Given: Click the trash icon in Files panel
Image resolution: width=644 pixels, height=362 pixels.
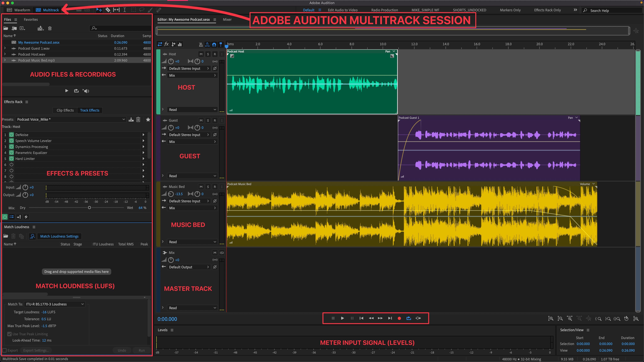Looking at the screenshot, I should [50, 28].
